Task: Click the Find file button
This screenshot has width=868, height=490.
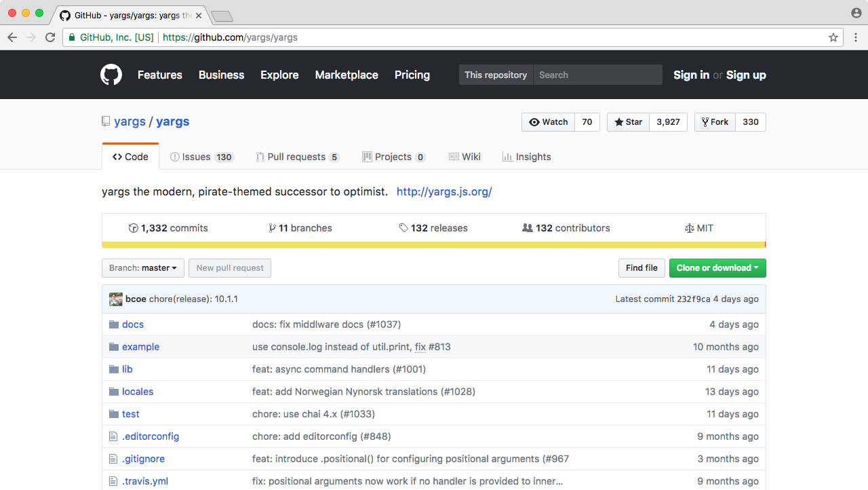Action: tap(642, 268)
